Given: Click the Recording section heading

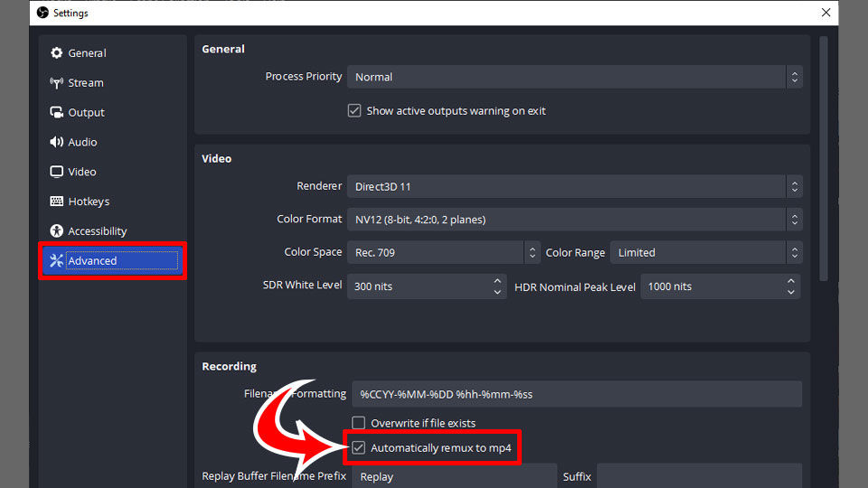Looking at the screenshot, I should [229, 366].
